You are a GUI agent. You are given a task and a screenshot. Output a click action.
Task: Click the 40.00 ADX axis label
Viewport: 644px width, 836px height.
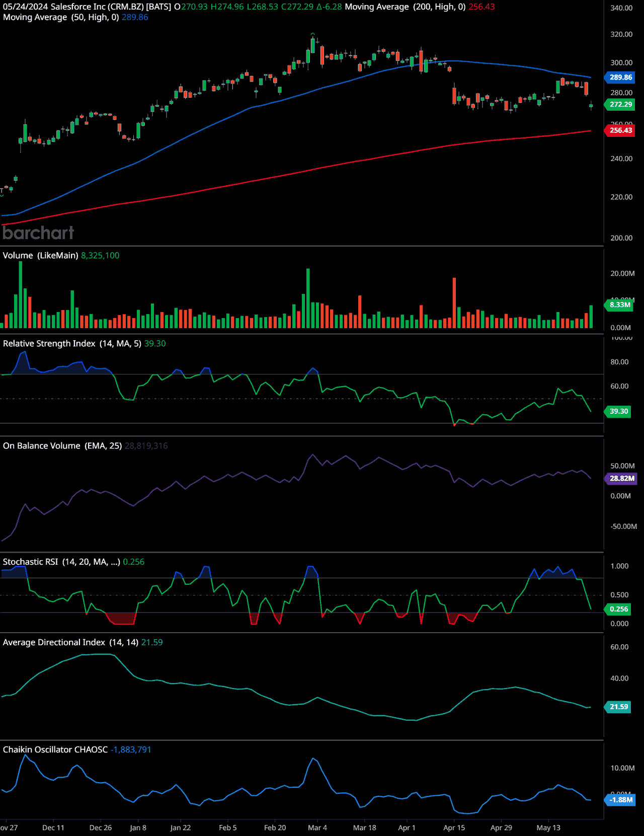point(619,678)
